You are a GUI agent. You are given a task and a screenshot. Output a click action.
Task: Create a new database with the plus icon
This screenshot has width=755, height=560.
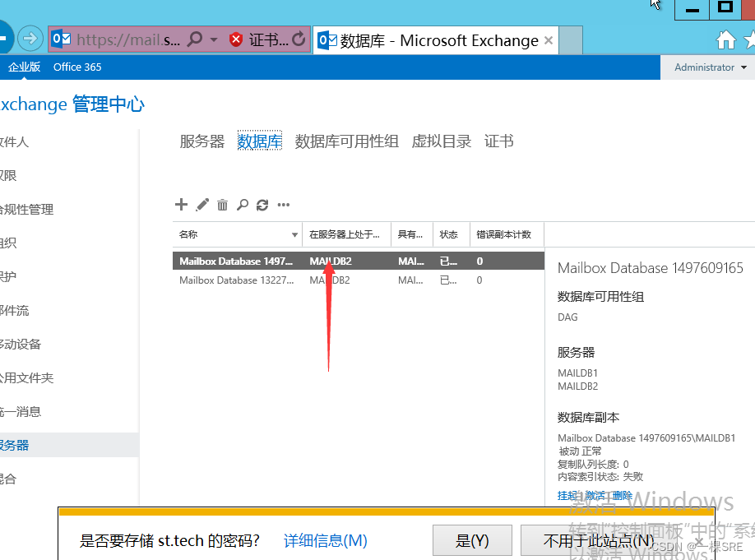(x=181, y=204)
